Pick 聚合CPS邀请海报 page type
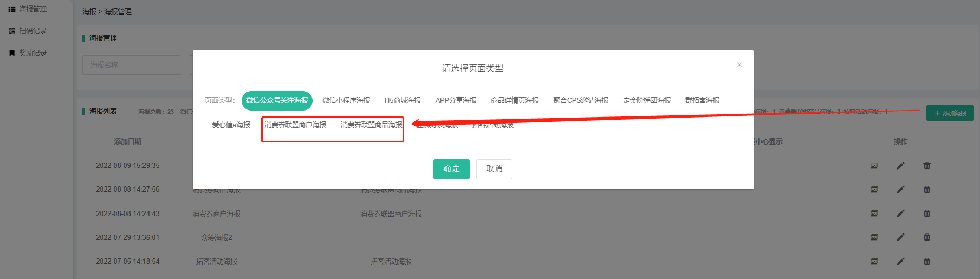Screen dimensions: 980x279 tap(581, 100)
